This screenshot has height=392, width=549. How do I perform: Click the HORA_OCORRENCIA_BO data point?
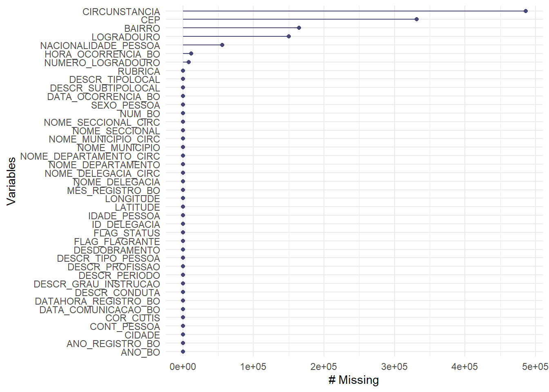pos(191,53)
